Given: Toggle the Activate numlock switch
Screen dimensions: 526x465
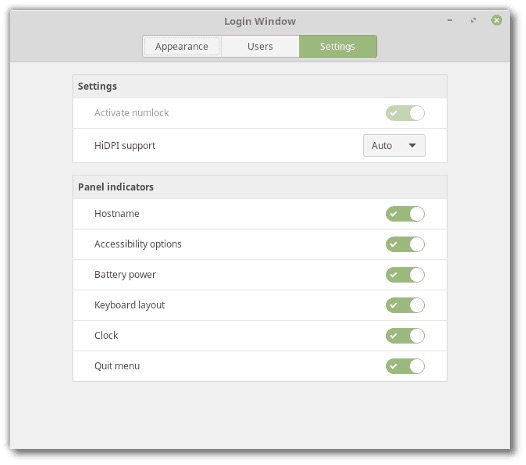Looking at the screenshot, I should tap(405, 113).
